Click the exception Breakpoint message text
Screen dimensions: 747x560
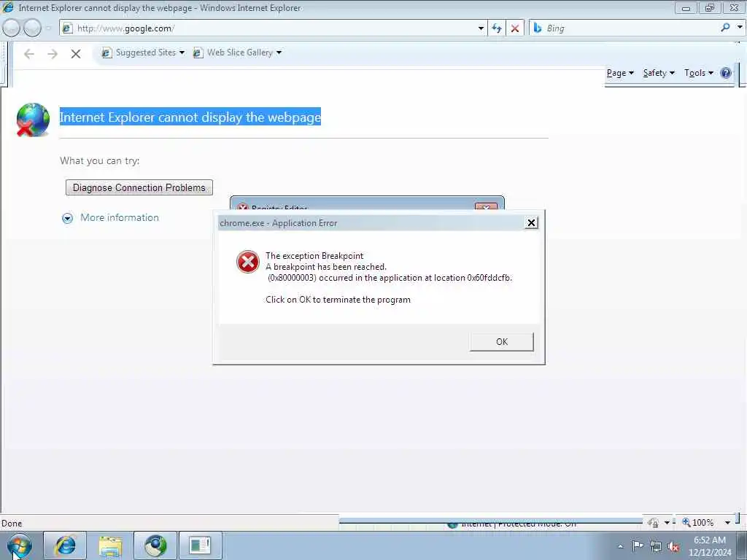(389, 267)
